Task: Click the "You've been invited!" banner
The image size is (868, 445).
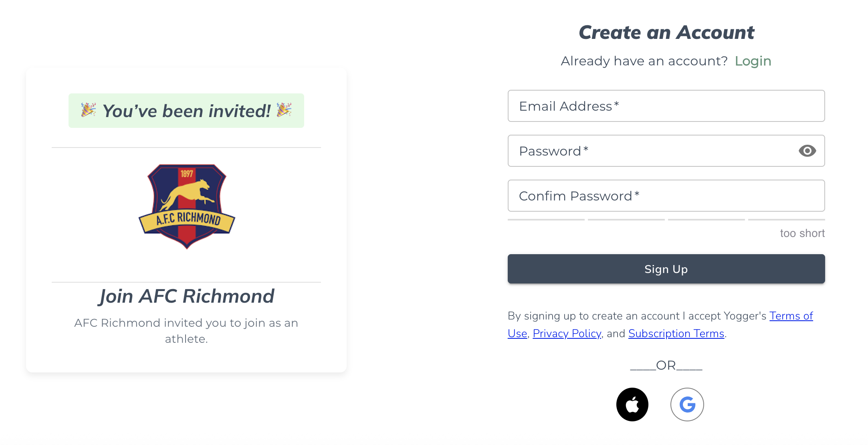Action: (x=186, y=111)
